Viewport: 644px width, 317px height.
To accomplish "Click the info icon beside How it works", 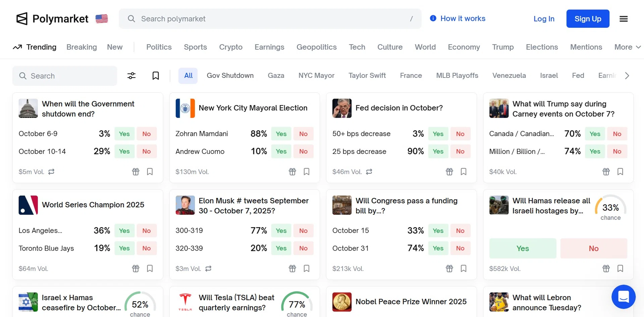I will pos(433,18).
